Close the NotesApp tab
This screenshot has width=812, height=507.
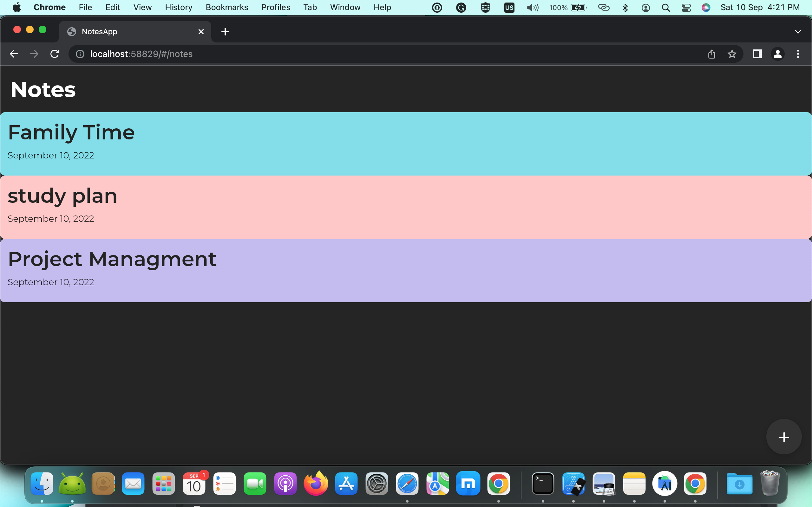pyautogui.click(x=201, y=32)
